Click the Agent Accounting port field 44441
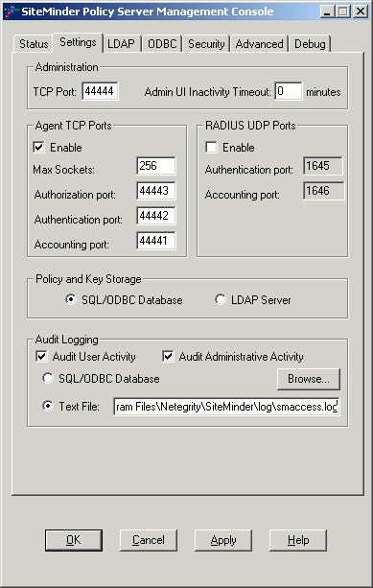Viewport: 373px width, 588px height. (x=156, y=241)
